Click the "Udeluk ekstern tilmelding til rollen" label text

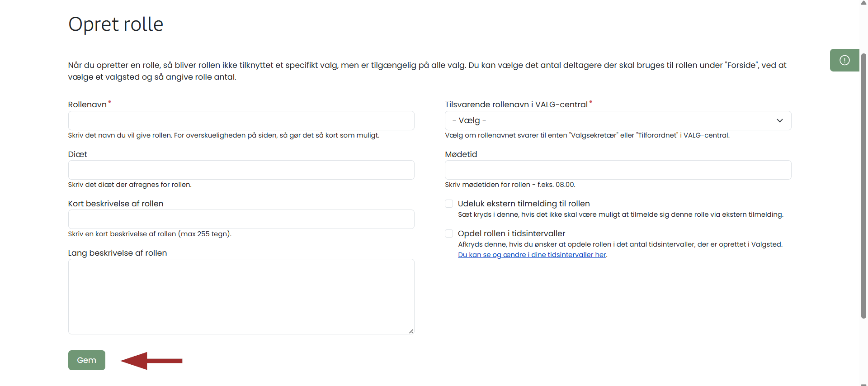pos(524,204)
